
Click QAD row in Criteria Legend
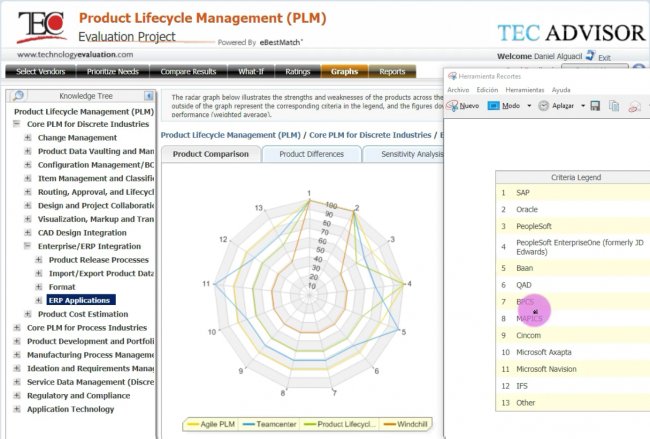pos(573,285)
